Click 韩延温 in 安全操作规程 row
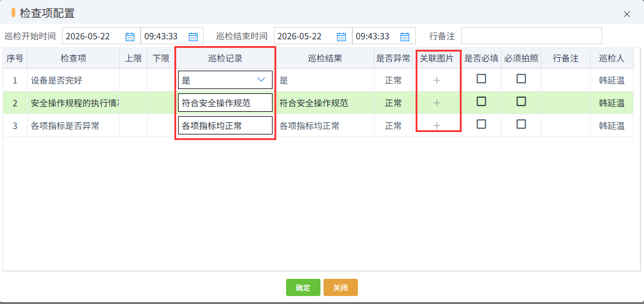This screenshot has height=304, width=644. [611, 103]
